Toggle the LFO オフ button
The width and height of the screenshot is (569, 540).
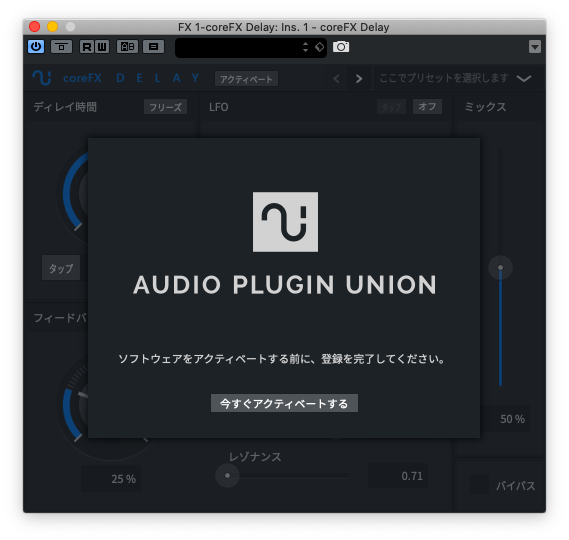[x=427, y=106]
